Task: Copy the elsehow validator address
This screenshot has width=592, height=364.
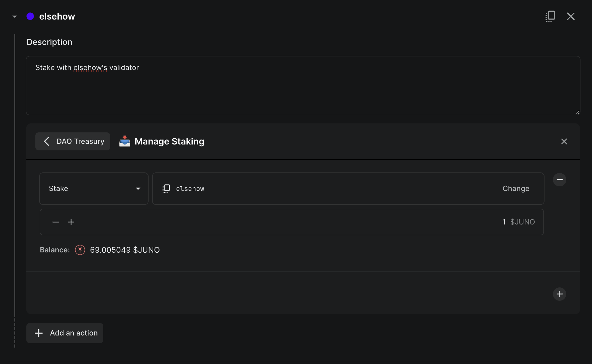Action: tap(166, 189)
